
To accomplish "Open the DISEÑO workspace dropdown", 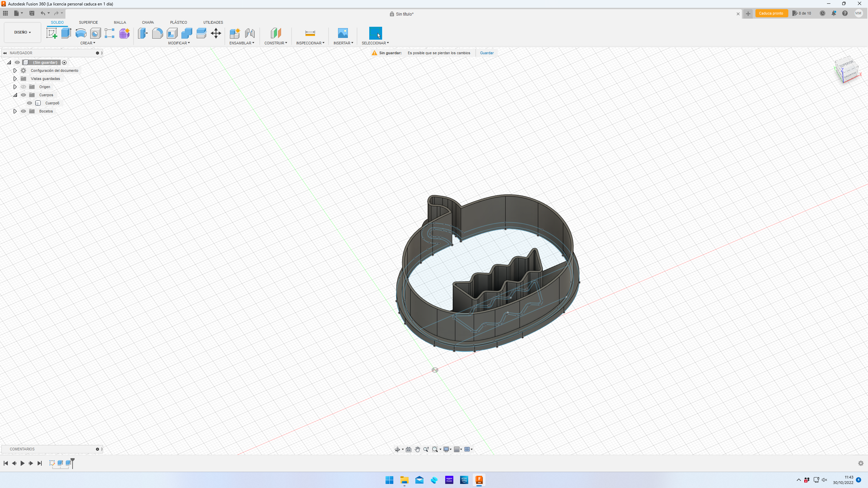I will tap(22, 32).
